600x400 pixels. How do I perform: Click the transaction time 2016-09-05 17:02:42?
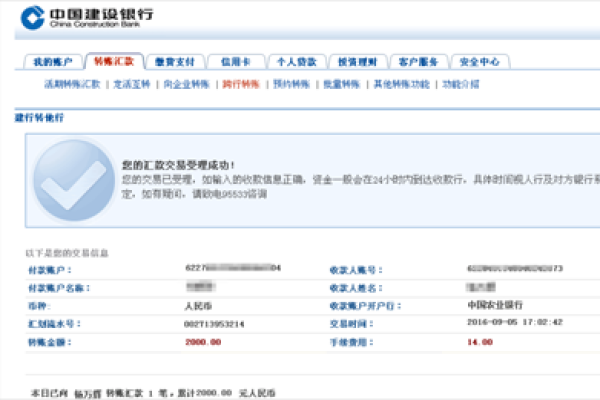coord(515,322)
